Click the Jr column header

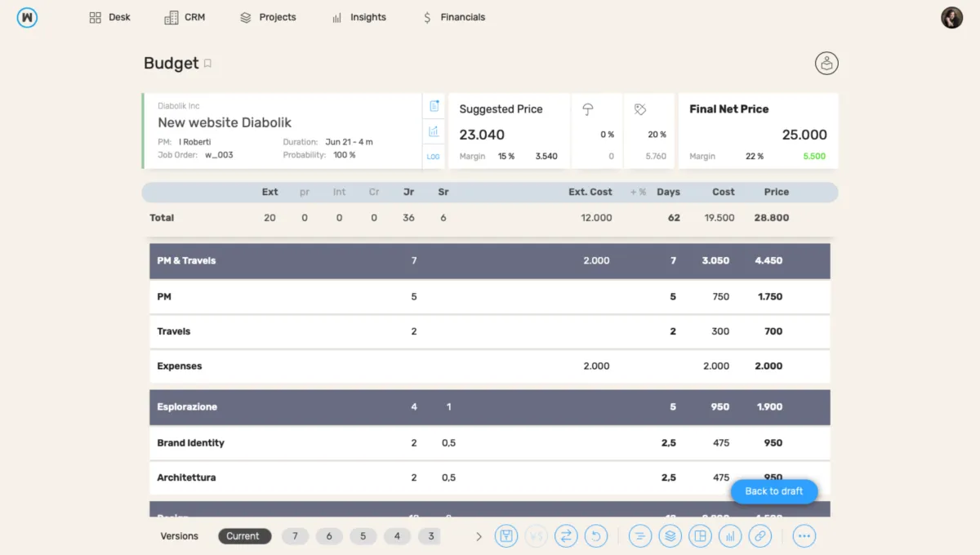point(409,192)
